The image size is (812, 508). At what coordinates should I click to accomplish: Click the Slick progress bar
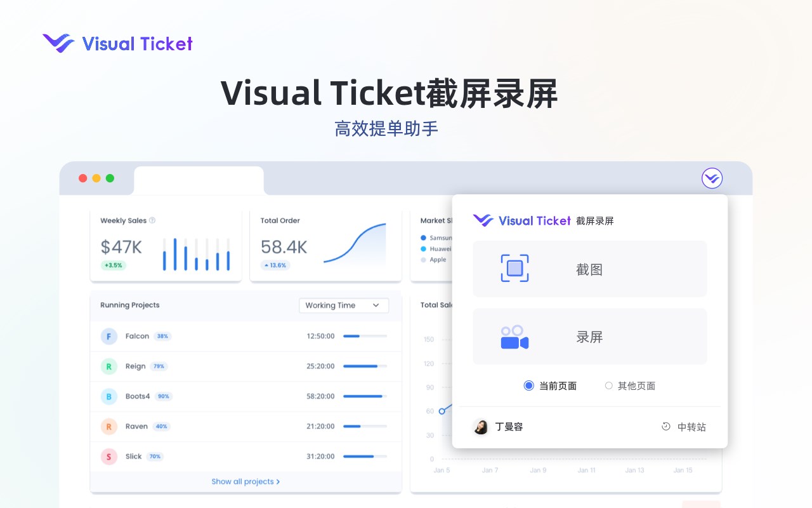[365, 457]
